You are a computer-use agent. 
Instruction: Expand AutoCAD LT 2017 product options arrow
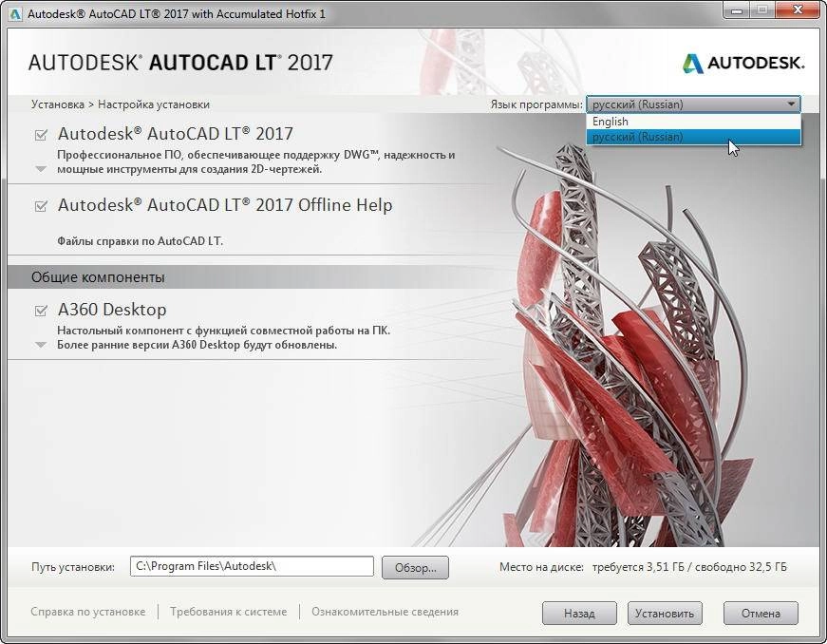pyautogui.click(x=41, y=169)
